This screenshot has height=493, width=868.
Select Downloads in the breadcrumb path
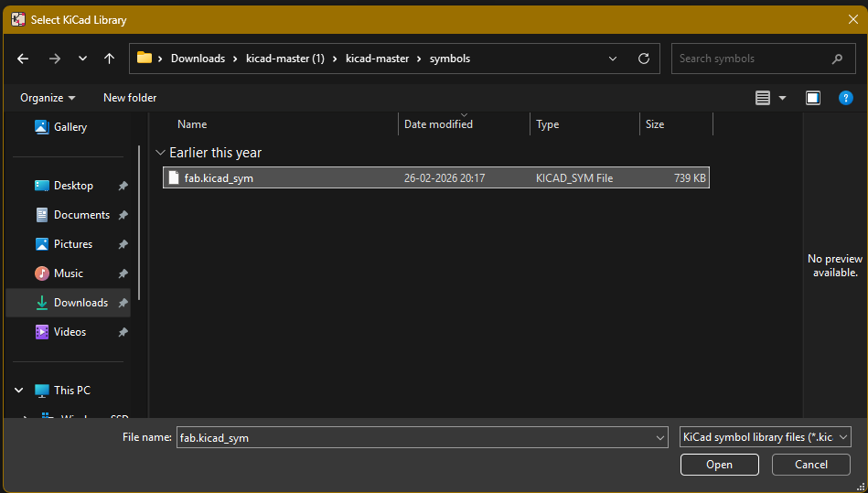click(198, 59)
